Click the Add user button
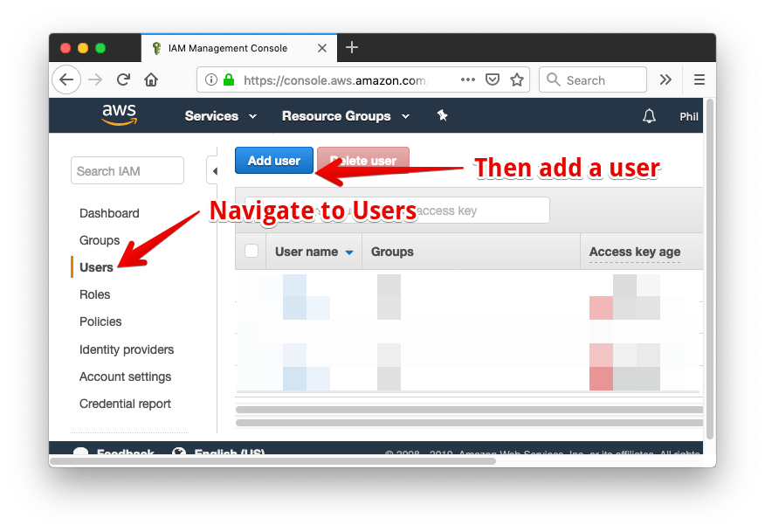 [274, 161]
